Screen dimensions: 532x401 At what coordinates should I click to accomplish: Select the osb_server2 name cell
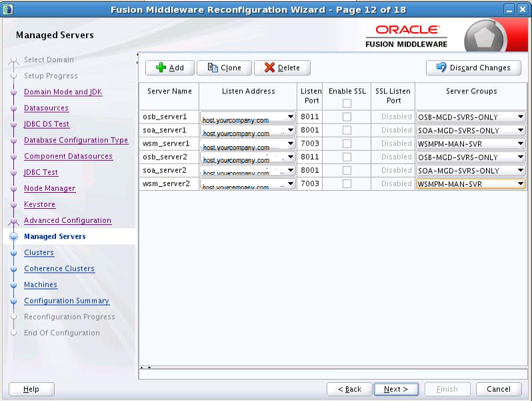click(169, 157)
